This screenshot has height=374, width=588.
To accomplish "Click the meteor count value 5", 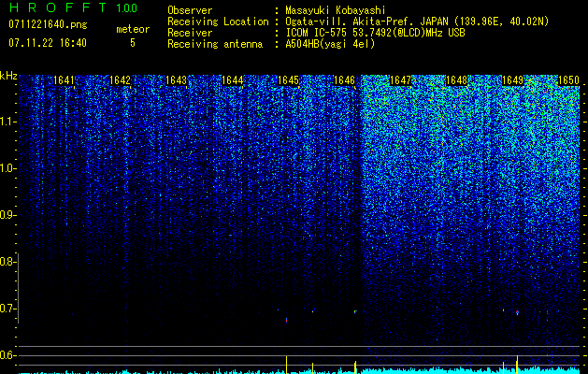I will pos(133,43).
